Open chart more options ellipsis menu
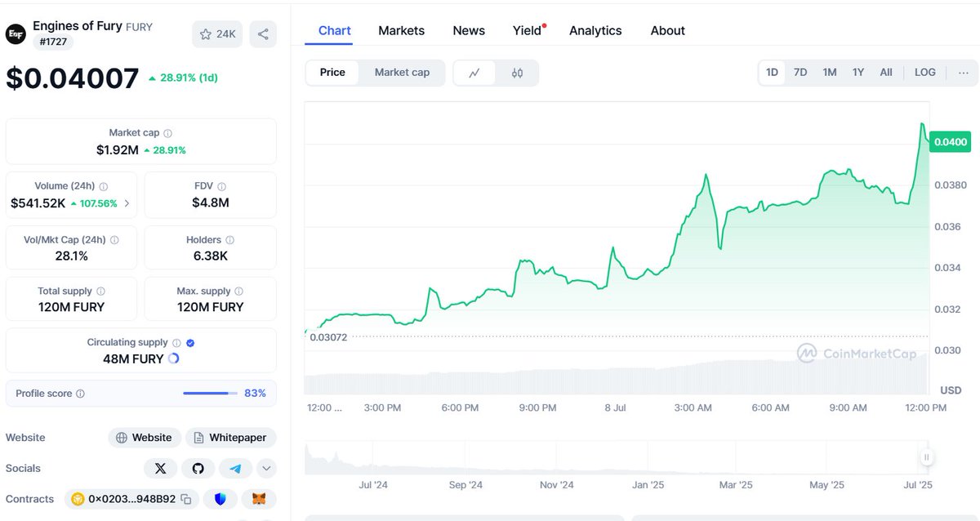The width and height of the screenshot is (980, 521). [964, 73]
